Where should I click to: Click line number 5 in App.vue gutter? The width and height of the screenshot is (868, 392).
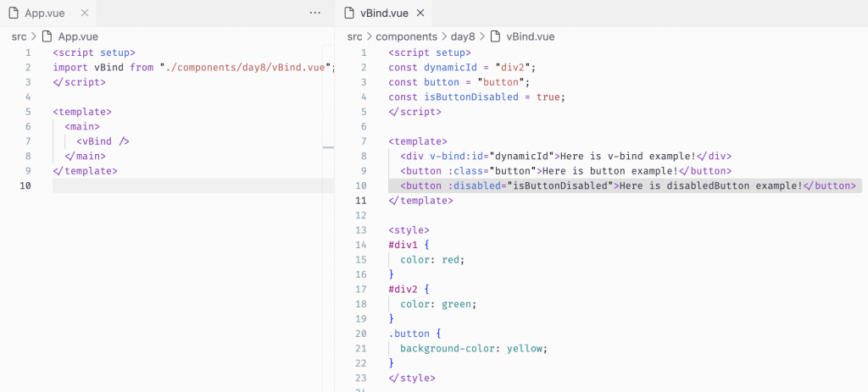(x=28, y=112)
